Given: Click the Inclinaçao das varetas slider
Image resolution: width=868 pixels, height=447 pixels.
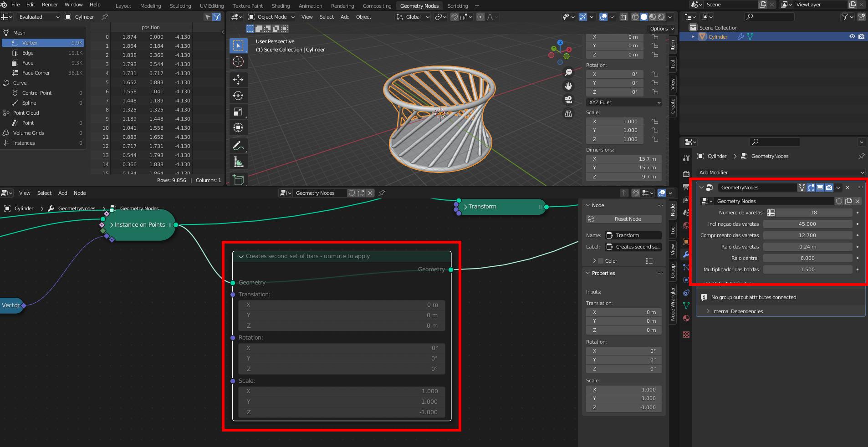Looking at the screenshot, I should 807,224.
